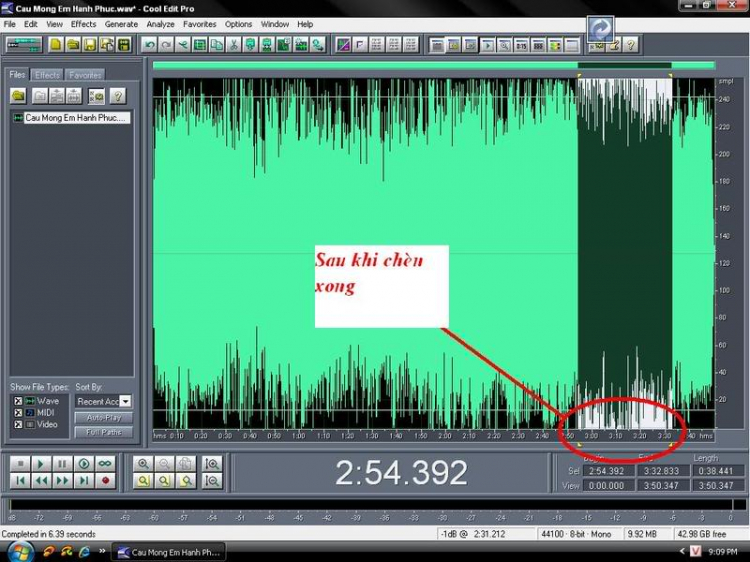Click play to end circled play button
The width and height of the screenshot is (750, 562).
point(84,463)
